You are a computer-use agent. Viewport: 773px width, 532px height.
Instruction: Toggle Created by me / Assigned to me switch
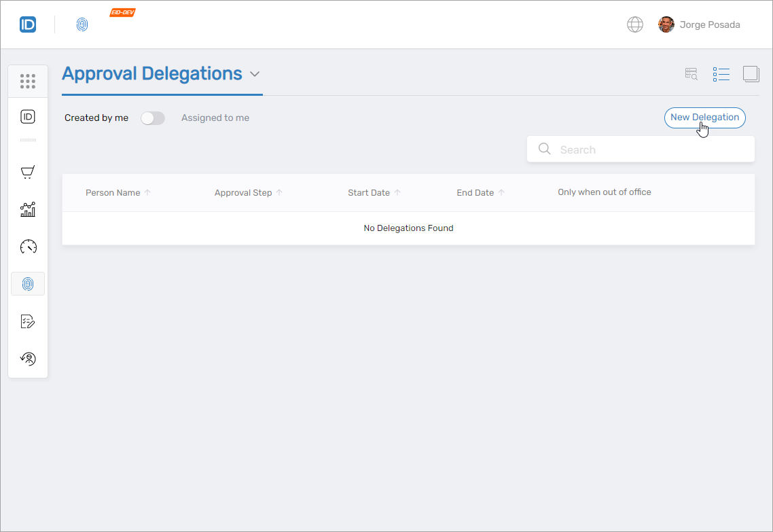point(153,118)
